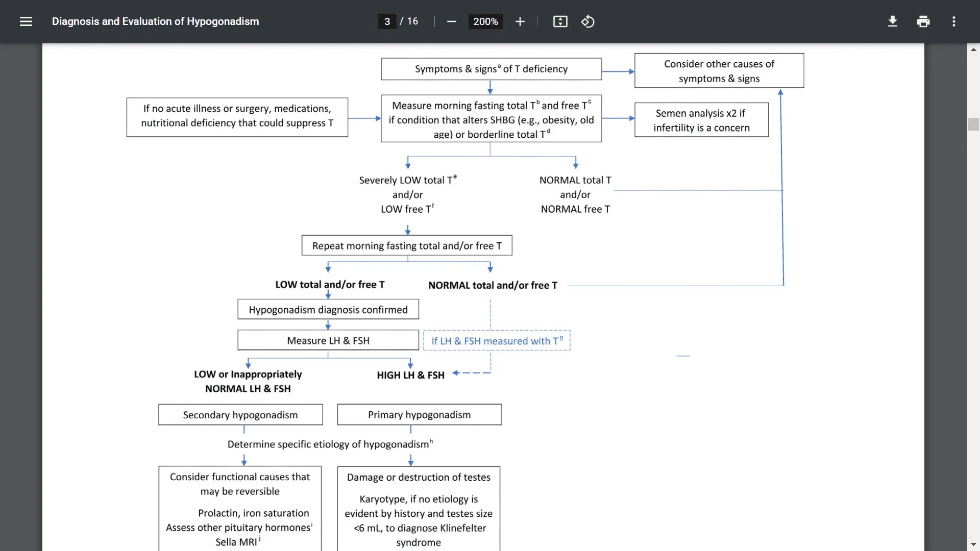The width and height of the screenshot is (980, 551).
Task: Click the history or undo icon
Action: pos(587,21)
